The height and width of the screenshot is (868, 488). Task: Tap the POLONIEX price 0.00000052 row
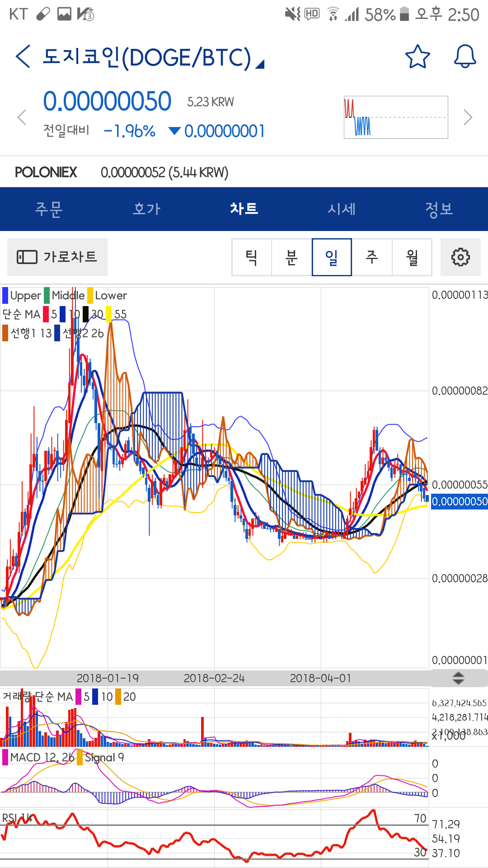(x=244, y=172)
